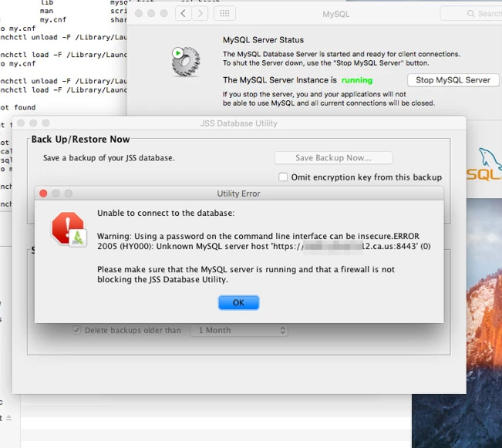
Task: Click the MySQL dolphin logo
Action: pos(485,164)
